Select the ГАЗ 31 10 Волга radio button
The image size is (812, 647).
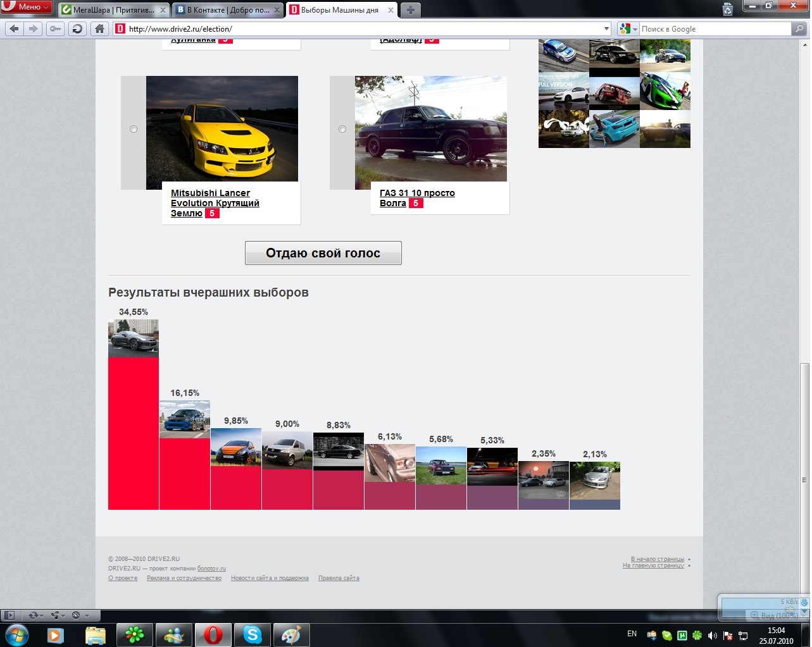(x=342, y=129)
